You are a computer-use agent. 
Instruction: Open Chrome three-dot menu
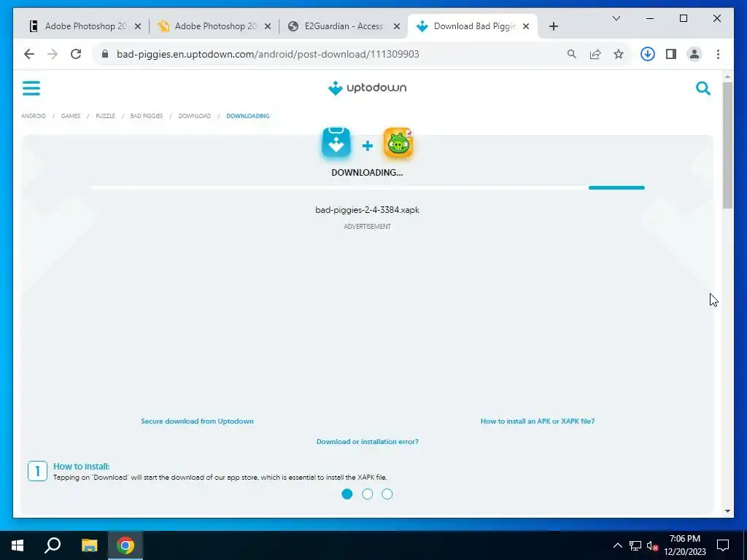[718, 54]
